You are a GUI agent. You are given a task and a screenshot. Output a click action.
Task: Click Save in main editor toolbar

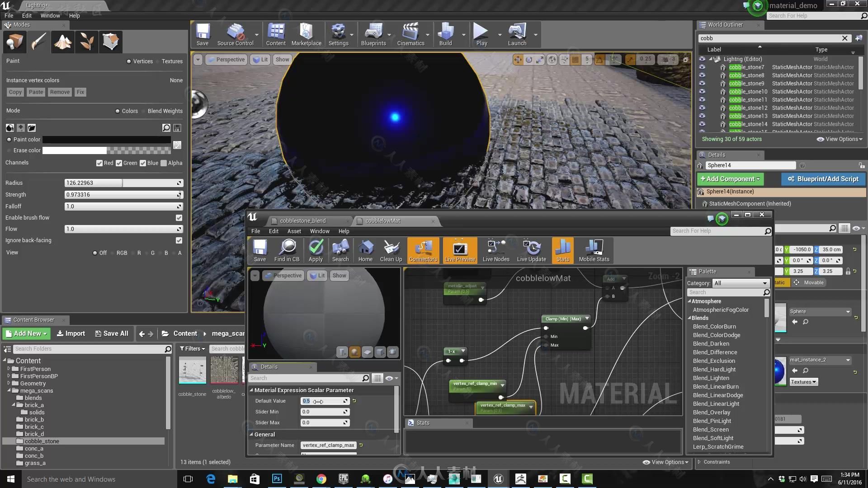click(x=203, y=34)
